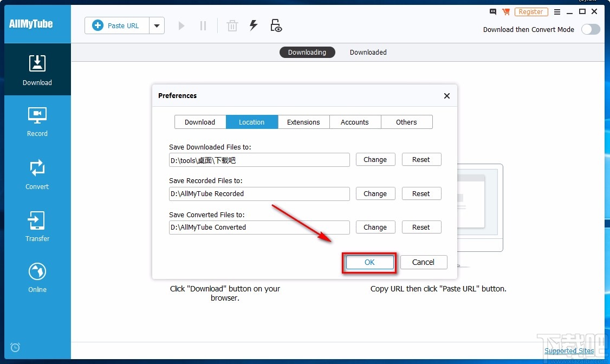The image size is (610, 364).
Task: Click the private mode lock icon
Action: coord(276,25)
